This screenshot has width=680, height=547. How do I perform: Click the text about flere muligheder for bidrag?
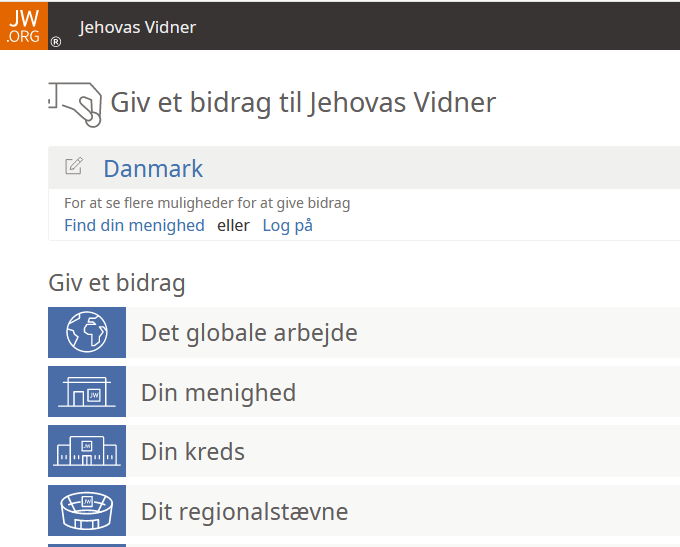pos(207,203)
